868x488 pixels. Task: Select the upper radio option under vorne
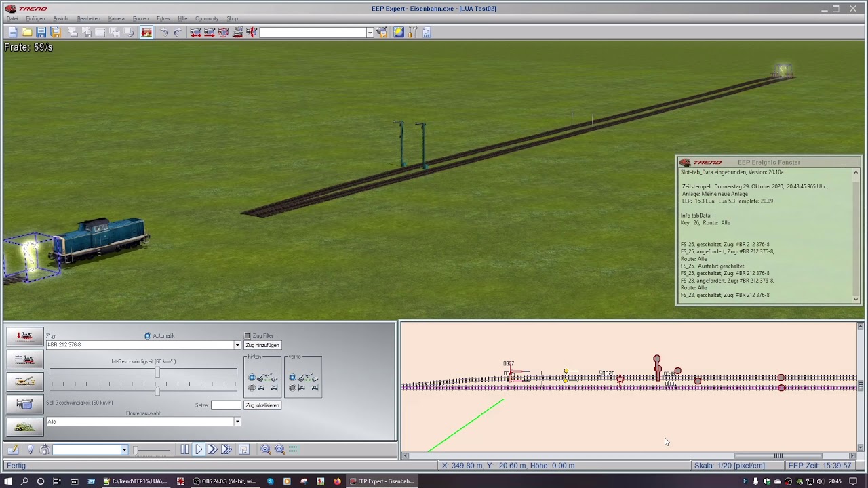(x=292, y=378)
